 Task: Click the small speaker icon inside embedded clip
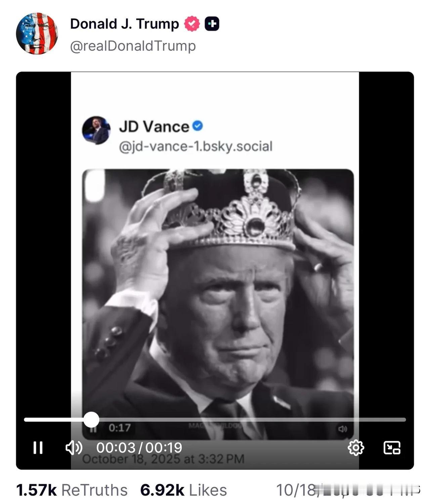[x=342, y=429]
